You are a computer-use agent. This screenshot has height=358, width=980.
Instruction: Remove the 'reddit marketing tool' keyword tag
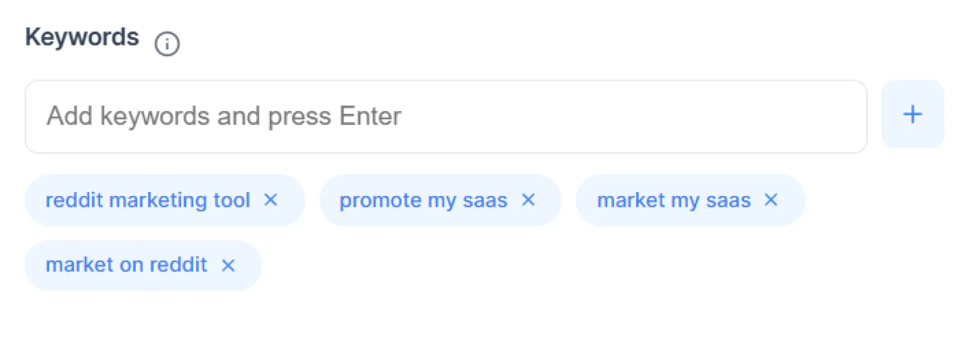tap(271, 200)
